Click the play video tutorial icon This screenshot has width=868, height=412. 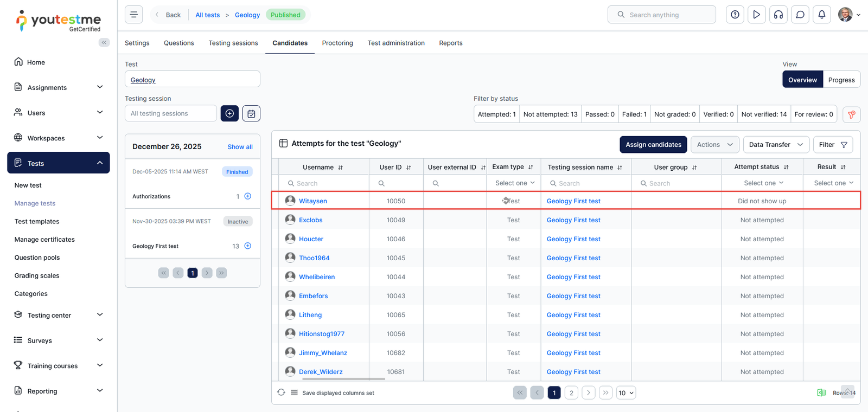[x=756, y=15]
